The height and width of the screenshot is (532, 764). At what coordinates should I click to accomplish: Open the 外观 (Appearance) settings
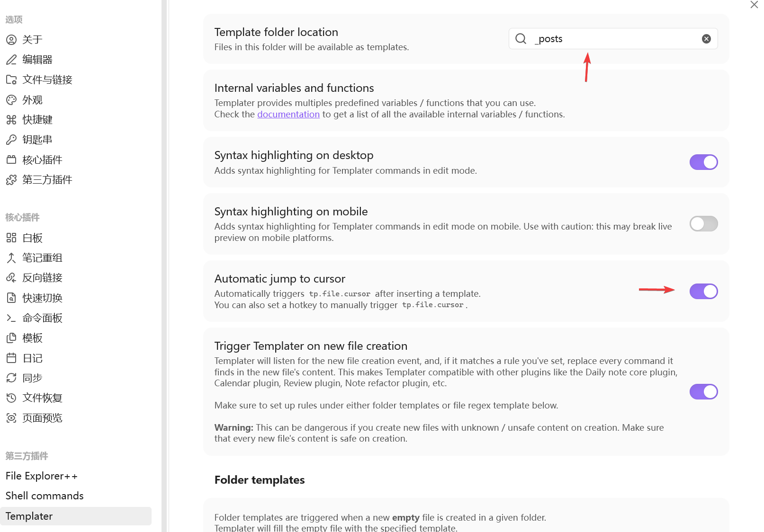32,100
